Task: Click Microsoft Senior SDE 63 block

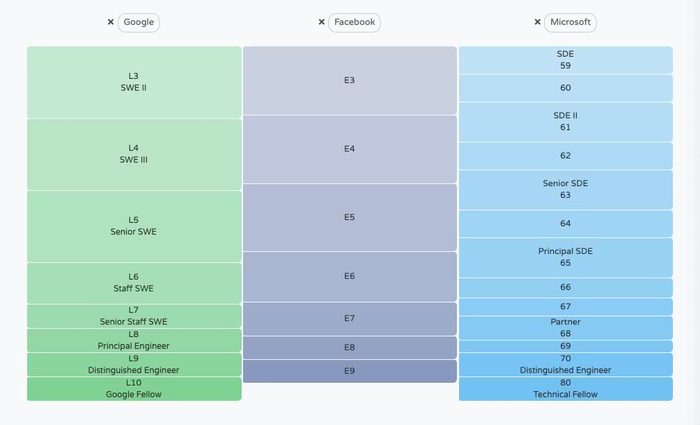Action: [x=565, y=189]
